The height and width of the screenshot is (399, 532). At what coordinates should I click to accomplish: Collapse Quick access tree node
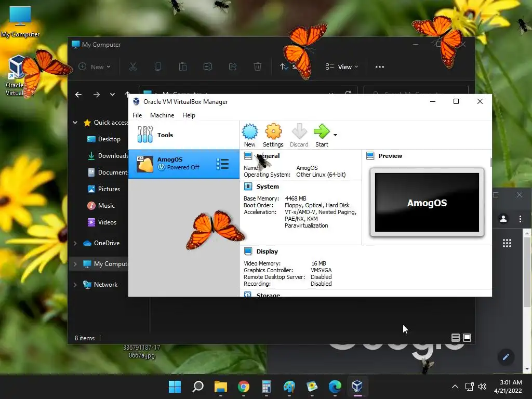[x=75, y=123]
